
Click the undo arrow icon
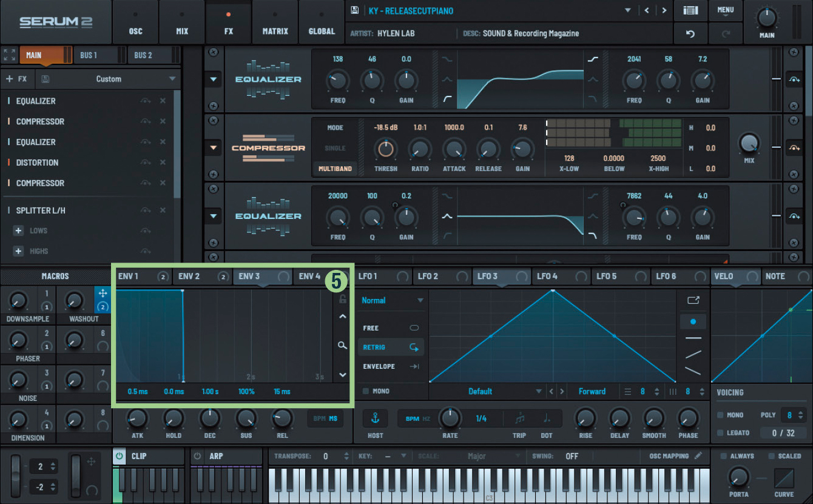pyautogui.click(x=690, y=34)
